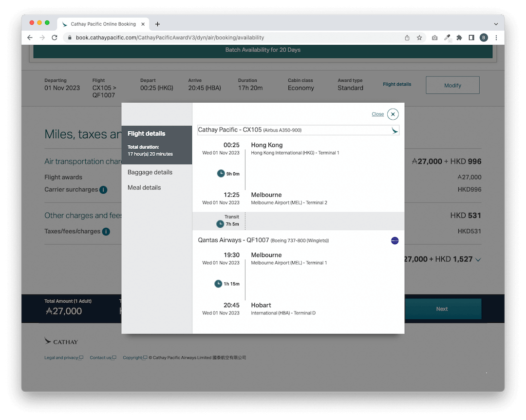Open the Contact us link

(103, 358)
